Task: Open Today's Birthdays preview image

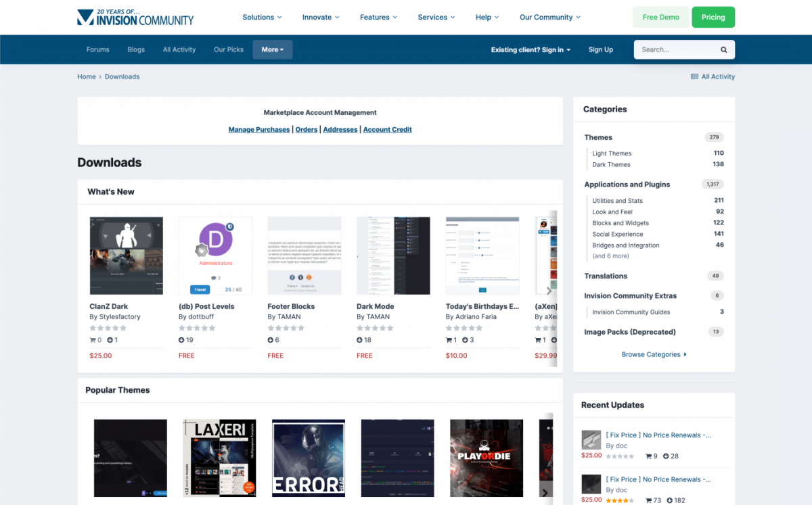Action: tap(482, 256)
